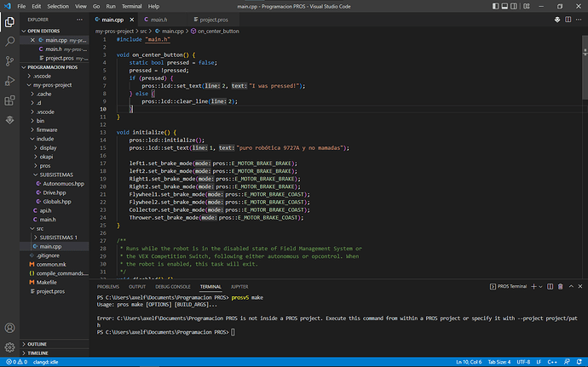Screen dimensions: 588x367
Task: Open the Accounts icon menu
Action: 9,328
